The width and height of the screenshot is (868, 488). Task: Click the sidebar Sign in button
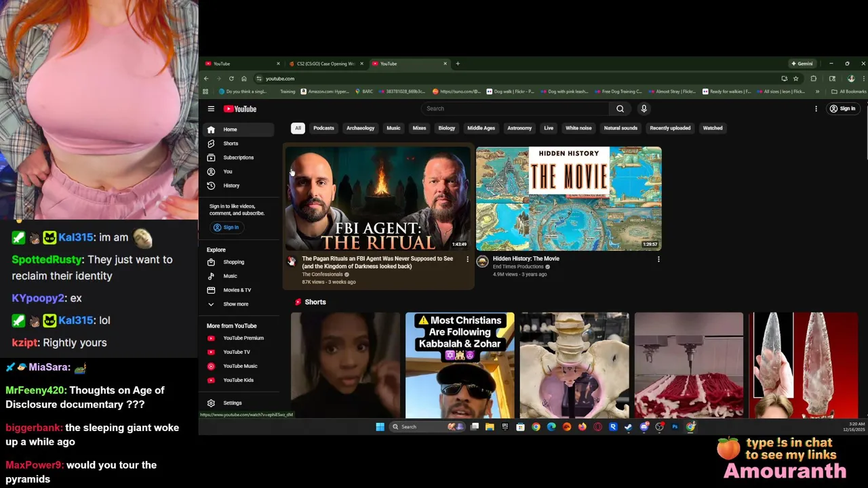(226, 227)
